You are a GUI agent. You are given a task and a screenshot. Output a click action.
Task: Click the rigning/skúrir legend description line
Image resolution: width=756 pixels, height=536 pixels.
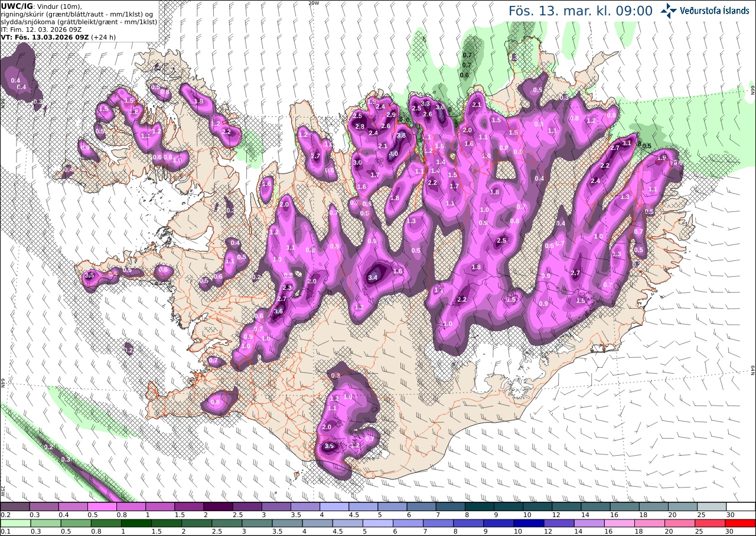[x=77, y=14]
